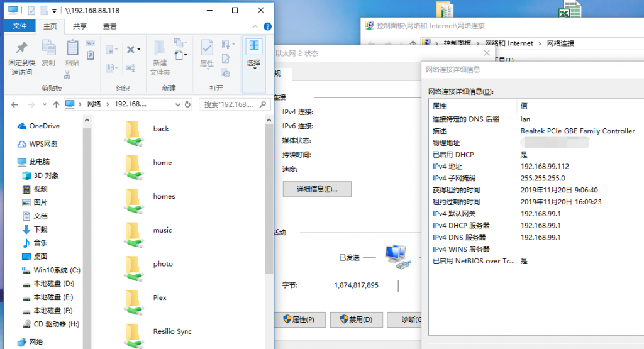The height and width of the screenshot is (349, 644).
Task: Select the IPv4 默认网关 row
Action: click(536, 214)
